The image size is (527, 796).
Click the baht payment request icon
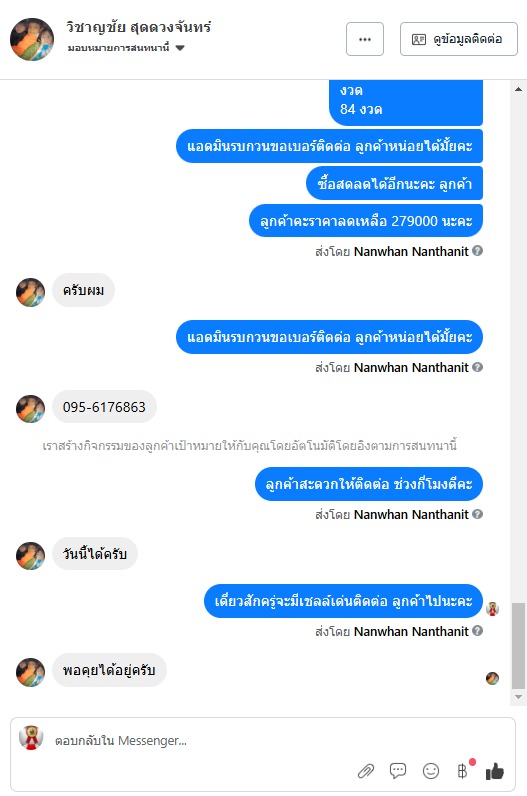(462, 771)
